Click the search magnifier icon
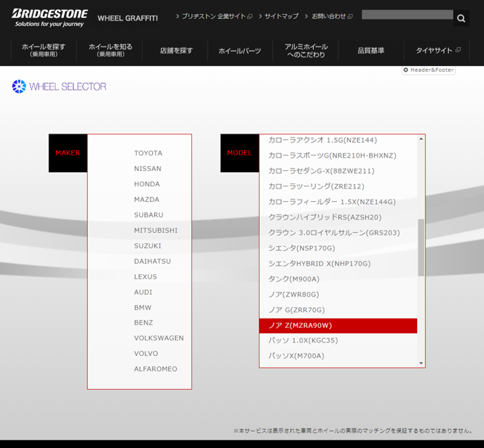484x448 pixels. click(461, 18)
